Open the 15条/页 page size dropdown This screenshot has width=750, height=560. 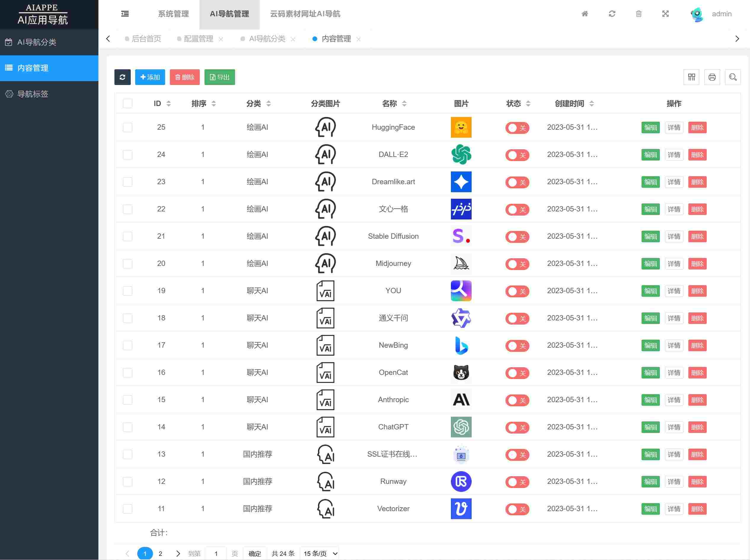pyautogui.click(x=319, y=553)
